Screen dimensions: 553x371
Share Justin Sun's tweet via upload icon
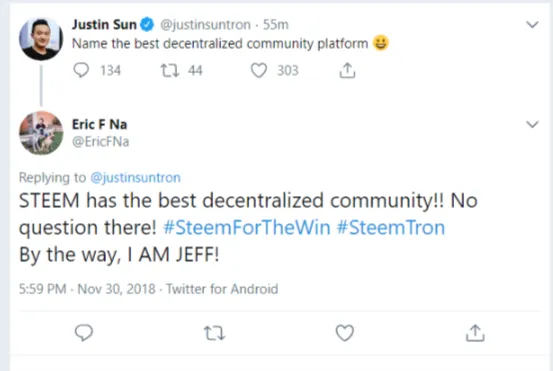point(347,70)
